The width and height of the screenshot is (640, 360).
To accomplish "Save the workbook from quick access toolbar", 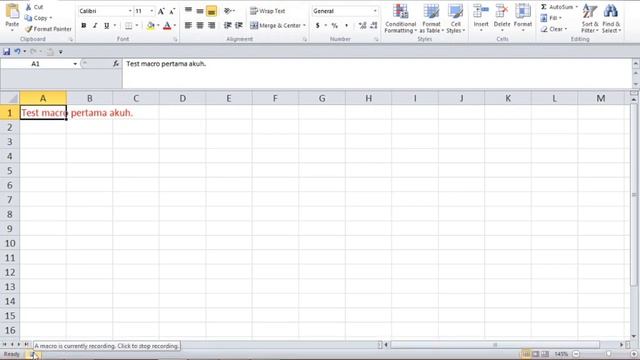I will pos(7,51).
